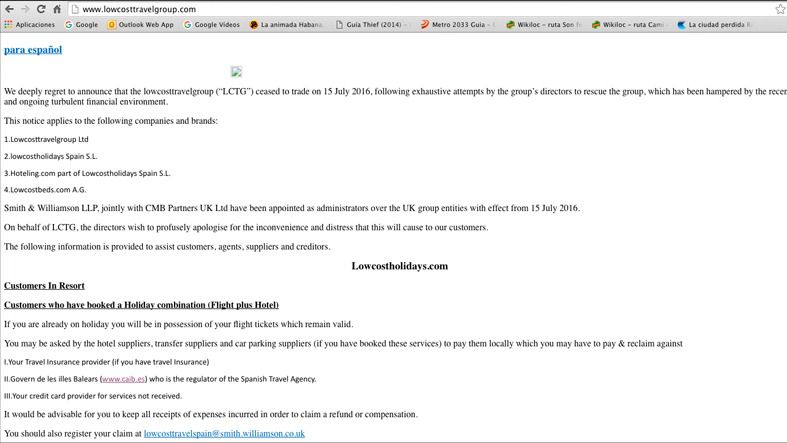
Task: Switch to Spanish via para español link
Action: click(x=33, y=50)
